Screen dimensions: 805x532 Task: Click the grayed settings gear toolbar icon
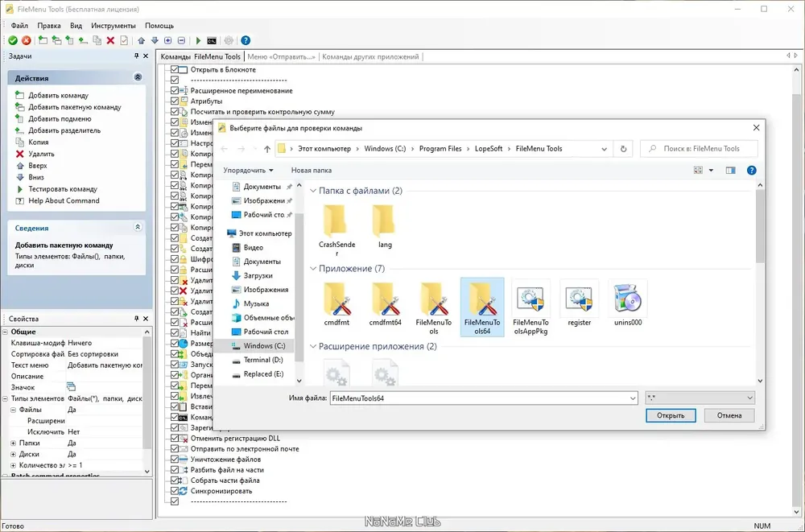click(x=229, y=40)
